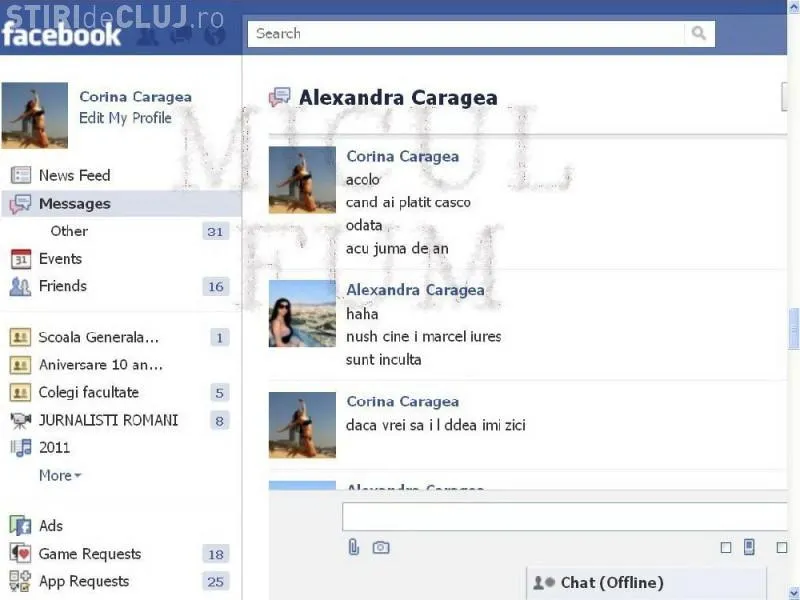This screenshot has width=800, height=600.
Task: Tick the checkbox left of the mobile icon
Action: click(726, 548)
